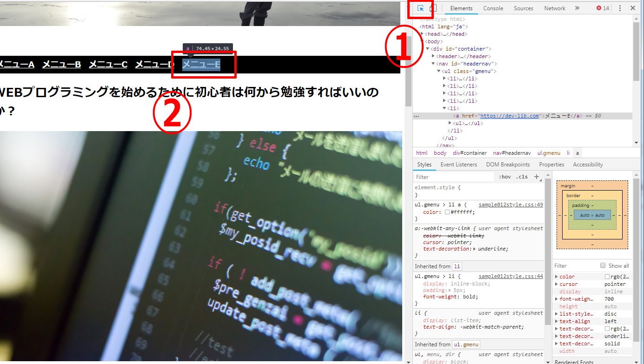Image resolution: width=644 pixels, height=364 pixels.
Task: Open DevTools three-dot customize menu
Action: [620, 8]
